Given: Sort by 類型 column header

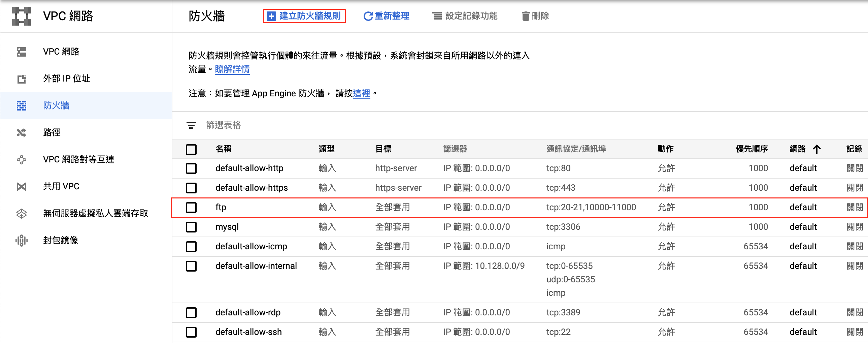Looking at the screenshot, I should point(327,149).
